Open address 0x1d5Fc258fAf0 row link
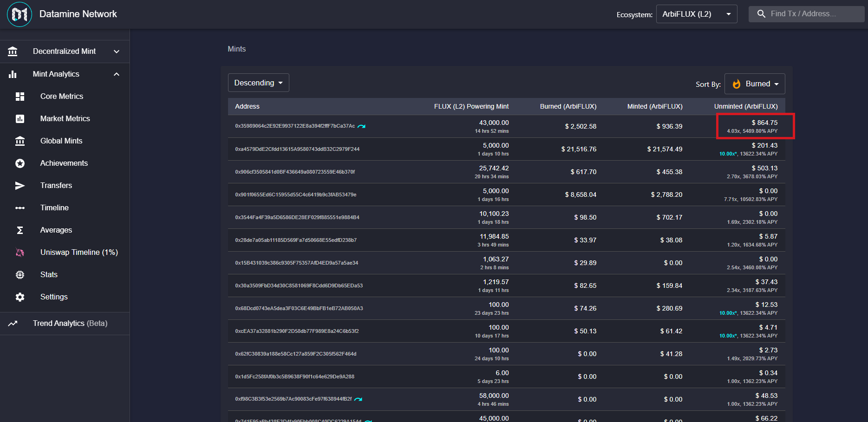868x422 pixels. point(295,377)
